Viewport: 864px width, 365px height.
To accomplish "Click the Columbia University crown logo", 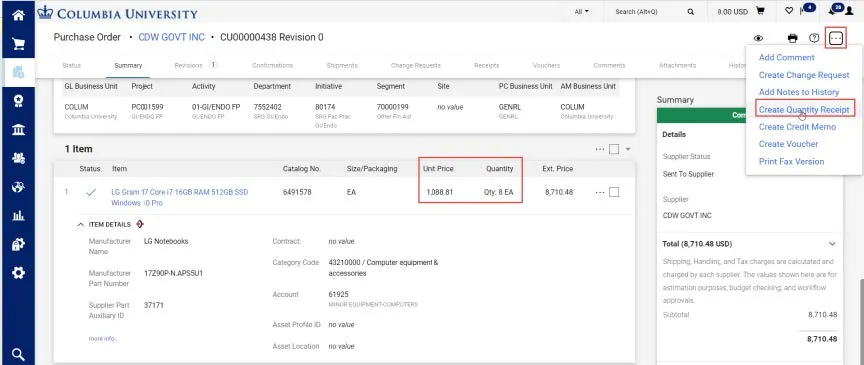I will point(45,12).
